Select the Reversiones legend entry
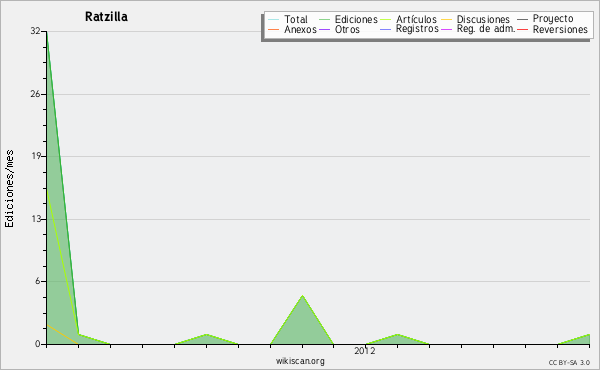The image size is (600, 370). (x=560, y=29)
